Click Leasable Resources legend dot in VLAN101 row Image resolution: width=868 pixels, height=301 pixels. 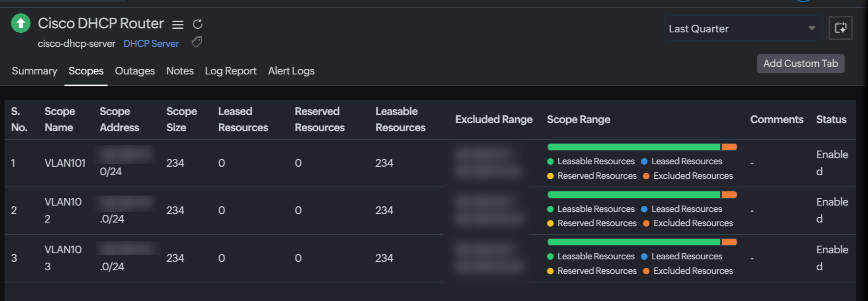click(x=550, y=161)
